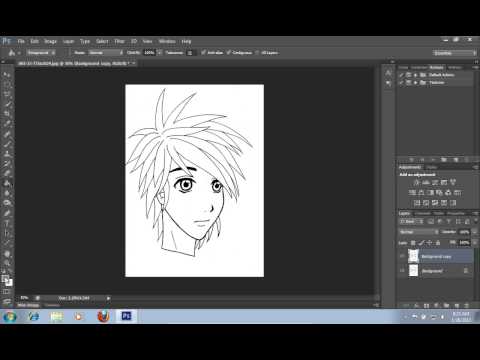This screenshot has height=360, width=480.
Task: Select the Clone Stamp tool
Action: pyautogui.click(x=7, y=154)
